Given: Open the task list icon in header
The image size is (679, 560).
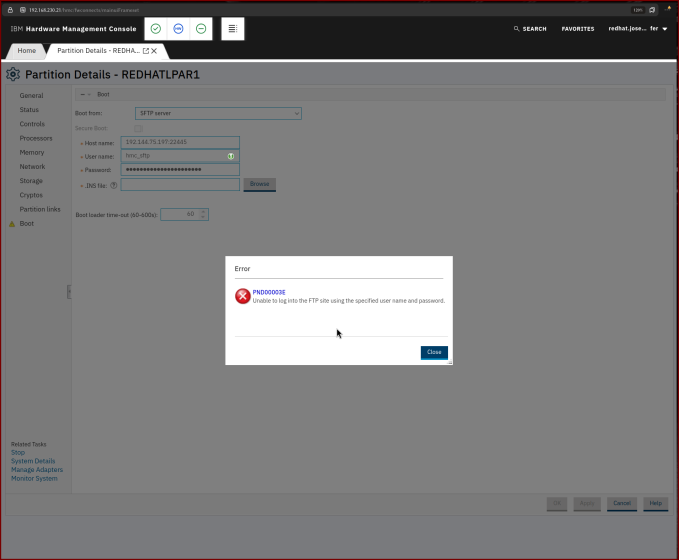Looking at the screenshot, I should [x=233, y=29].
